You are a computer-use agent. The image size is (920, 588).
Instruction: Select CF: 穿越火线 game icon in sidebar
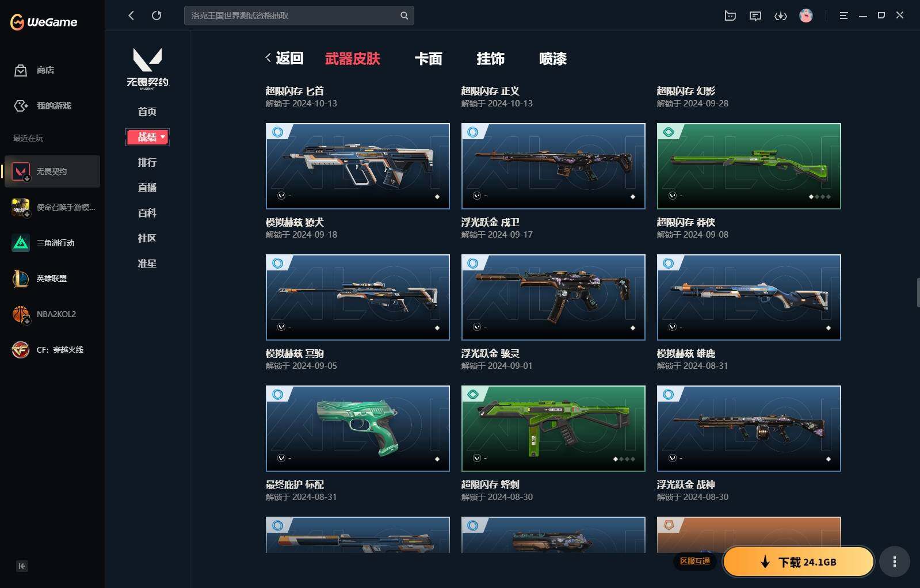coord(21,350)
